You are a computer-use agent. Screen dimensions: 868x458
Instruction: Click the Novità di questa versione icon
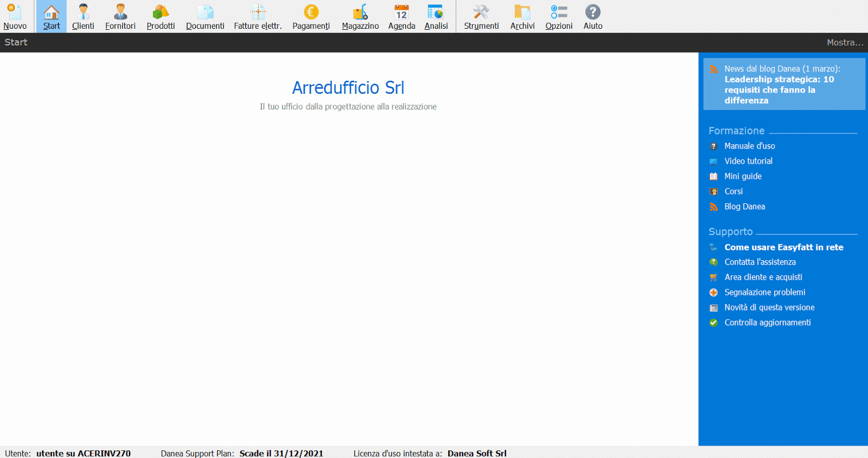pos(714,308)
